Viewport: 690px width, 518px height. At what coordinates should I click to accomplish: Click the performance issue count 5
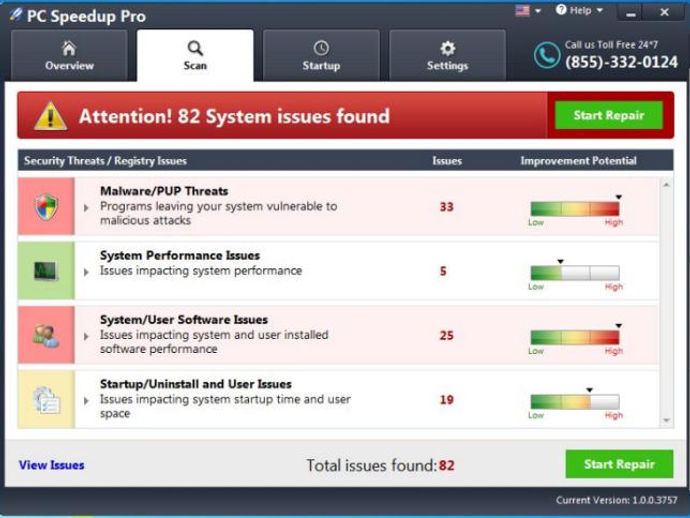tap(443, 271)
